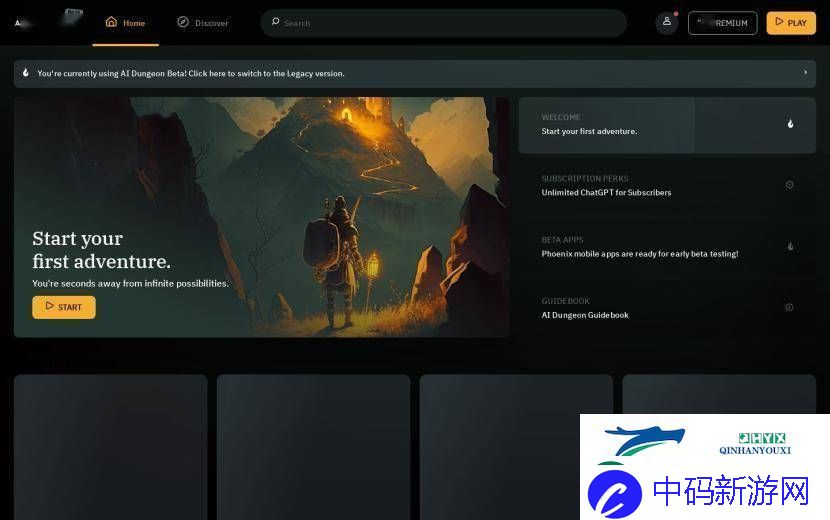Click the Discover compass icon
This screenshot has width=830, height=520.
183,22
